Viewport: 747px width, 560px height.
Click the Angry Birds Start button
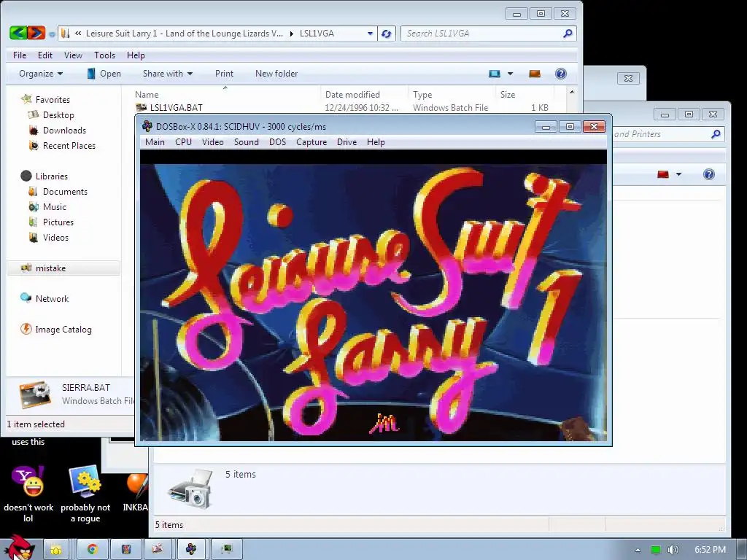(x=19, y=548)
